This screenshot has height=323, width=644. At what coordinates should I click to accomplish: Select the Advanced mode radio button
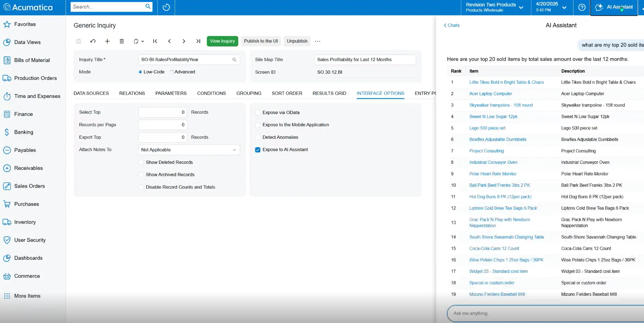coord(171,72)
